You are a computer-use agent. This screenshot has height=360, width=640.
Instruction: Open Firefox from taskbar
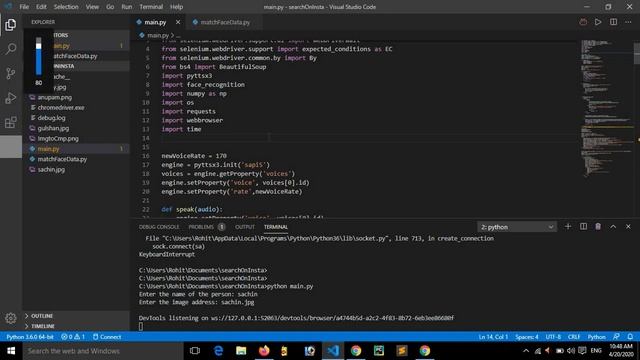tap(264, 351)
